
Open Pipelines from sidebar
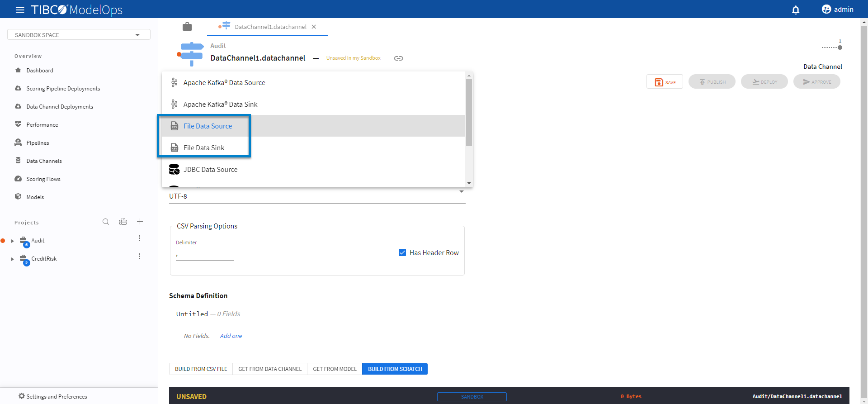38,143
